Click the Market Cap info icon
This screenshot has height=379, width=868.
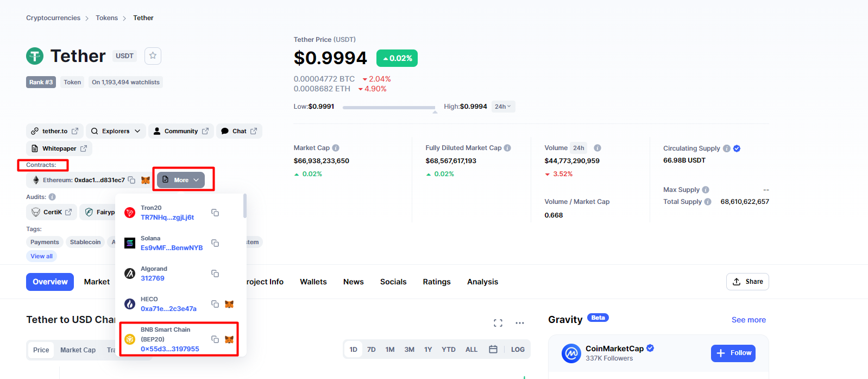tap(336, 148)
